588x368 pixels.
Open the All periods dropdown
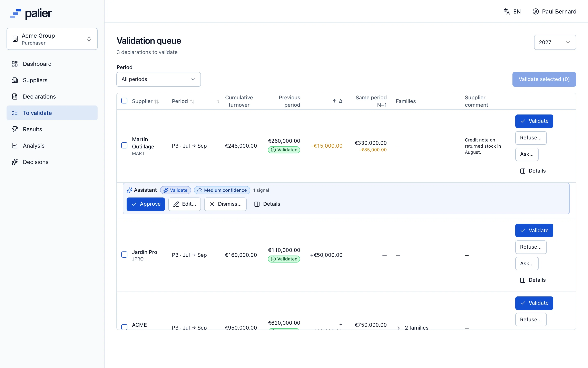tap(159, 79)
